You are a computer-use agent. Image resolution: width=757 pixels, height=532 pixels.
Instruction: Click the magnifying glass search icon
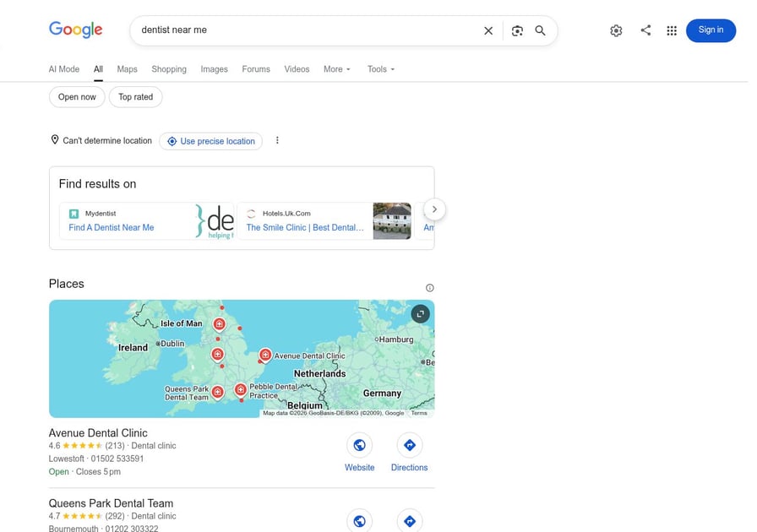coord(540,31)
